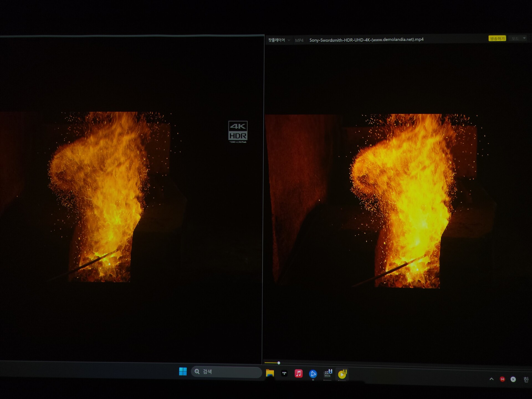
Task: Click the 모드 mode button
Action: [x=515, y=39]
